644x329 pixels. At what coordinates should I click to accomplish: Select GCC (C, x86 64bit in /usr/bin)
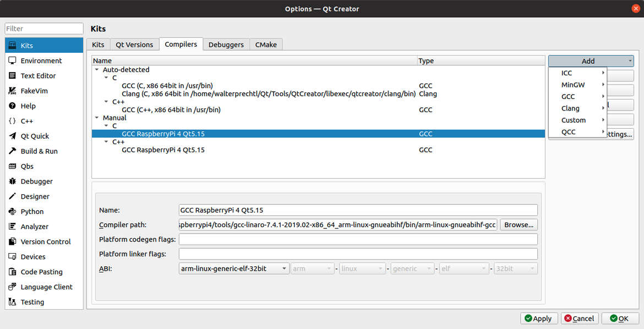pos(318,86)
